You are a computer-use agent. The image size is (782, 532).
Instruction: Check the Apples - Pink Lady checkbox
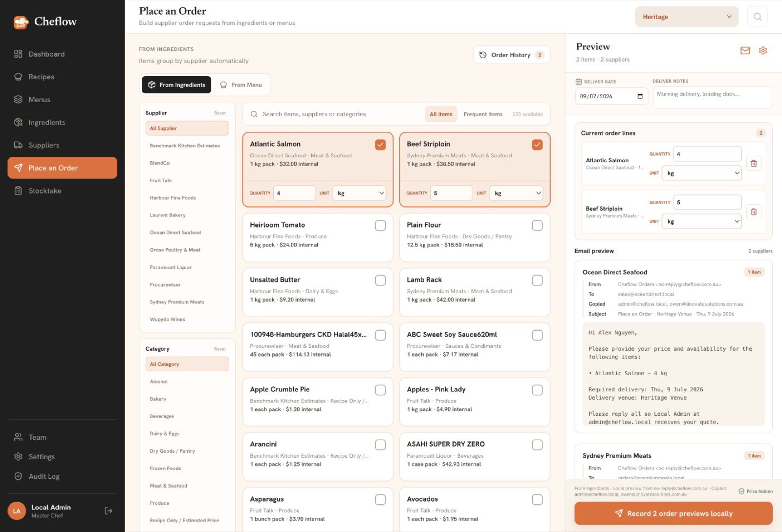(x=537, y=390)
